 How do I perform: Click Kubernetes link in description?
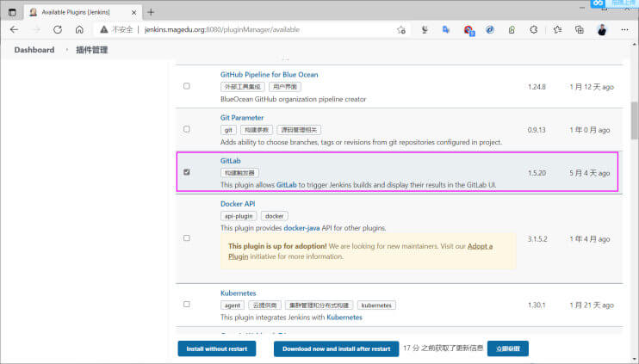pyautogui.click(x=344, y=318)
